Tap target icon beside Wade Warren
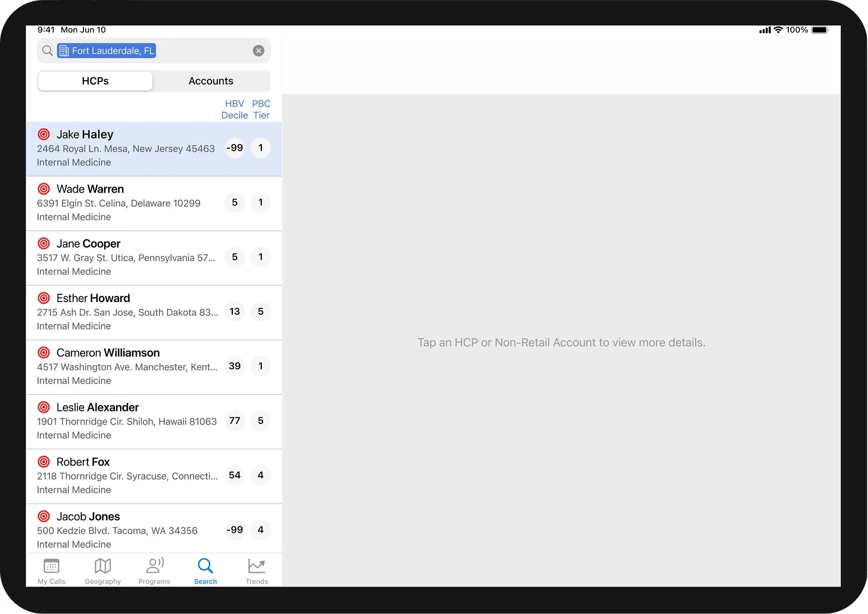 tap(43, 189)
